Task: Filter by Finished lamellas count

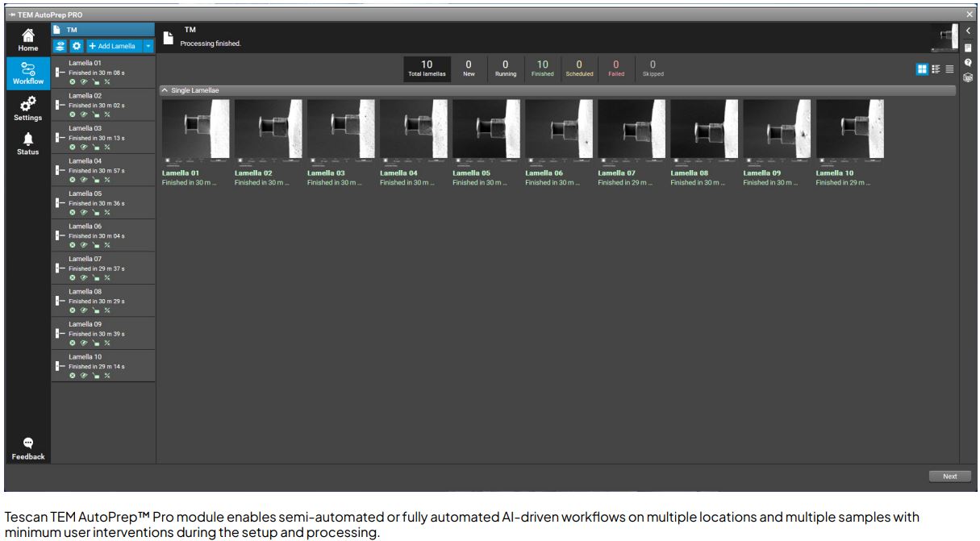Action: [542, 69]
